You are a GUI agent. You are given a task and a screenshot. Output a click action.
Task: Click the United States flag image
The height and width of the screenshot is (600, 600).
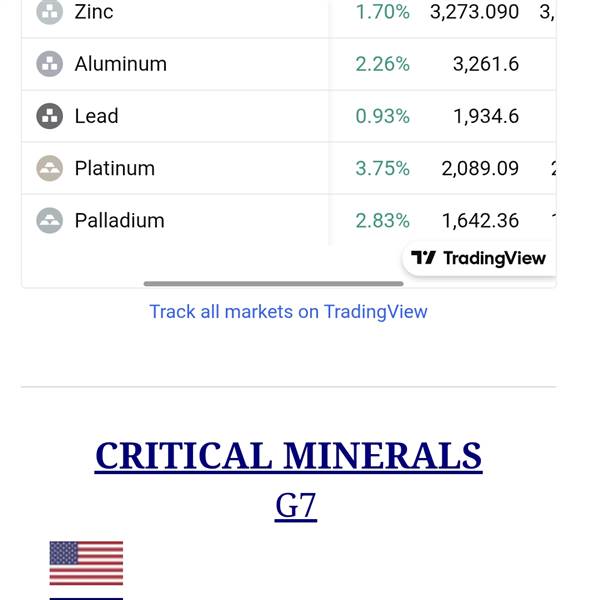pos(86,563)
